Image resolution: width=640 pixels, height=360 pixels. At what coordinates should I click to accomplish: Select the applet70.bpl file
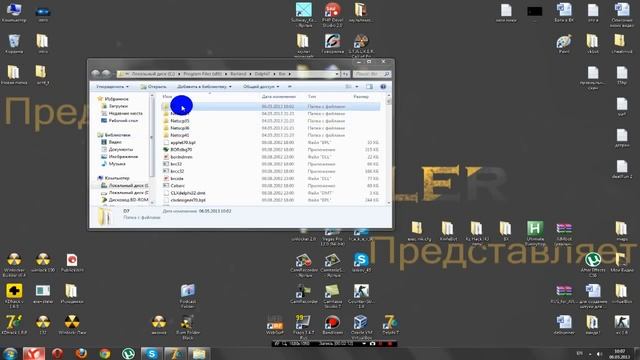(x=271, y=142)
